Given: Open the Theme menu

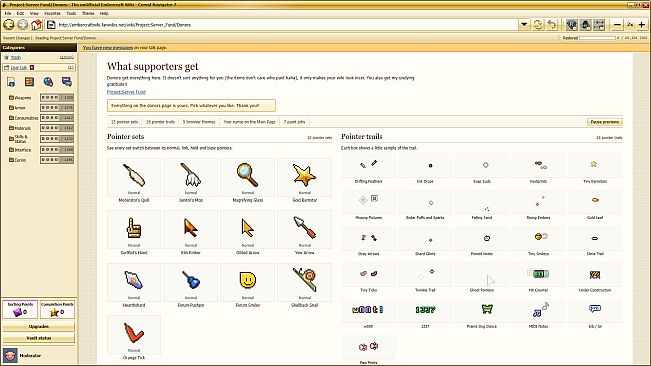Looking at the screenshot, I should (x=88, y=13).
